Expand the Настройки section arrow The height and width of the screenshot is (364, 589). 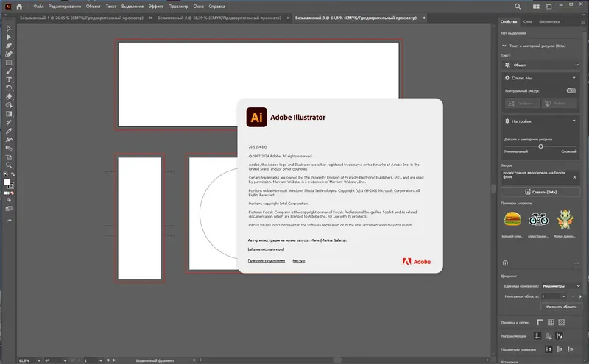(x=574, y=121)
